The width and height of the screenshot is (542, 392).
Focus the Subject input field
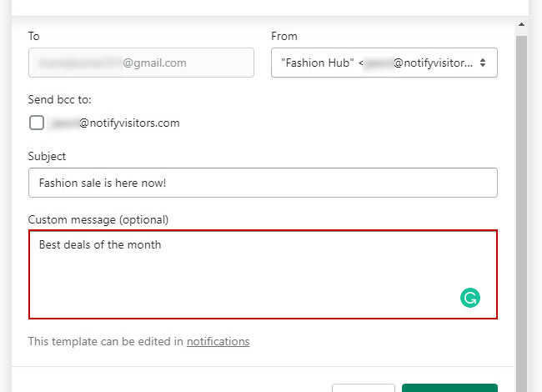click(263, 183)
